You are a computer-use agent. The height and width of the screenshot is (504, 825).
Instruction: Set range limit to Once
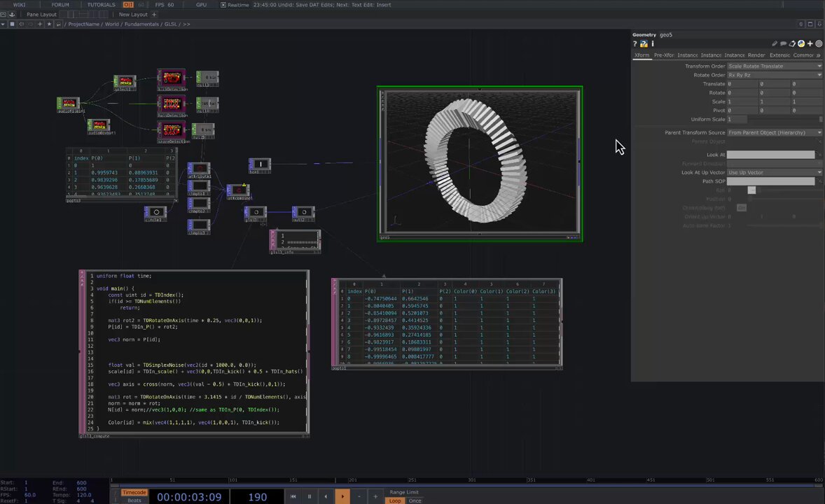[x=415, y=500]
